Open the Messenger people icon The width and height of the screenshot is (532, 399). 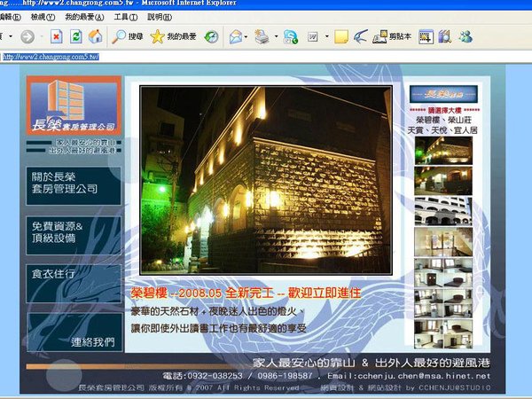pos(465,36)
